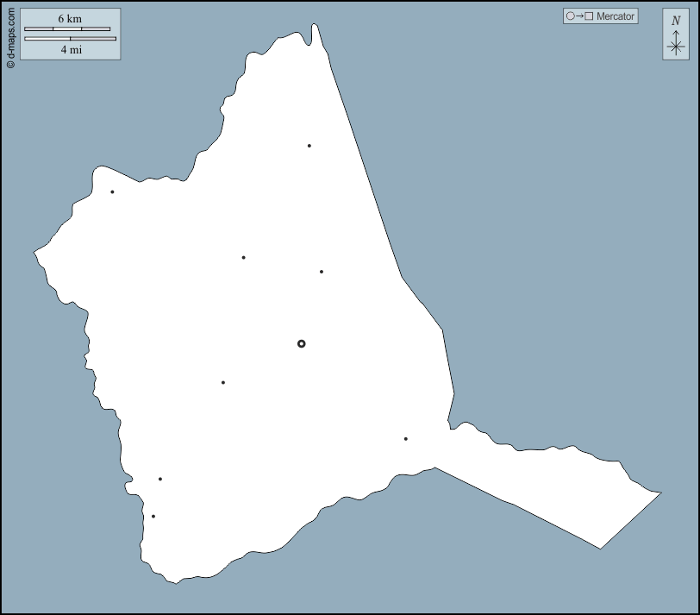Image resolution: width=700 pixels, height=615 pixels.
Task: Open the d-maps.com copyright link
Action: coord(10,37)
